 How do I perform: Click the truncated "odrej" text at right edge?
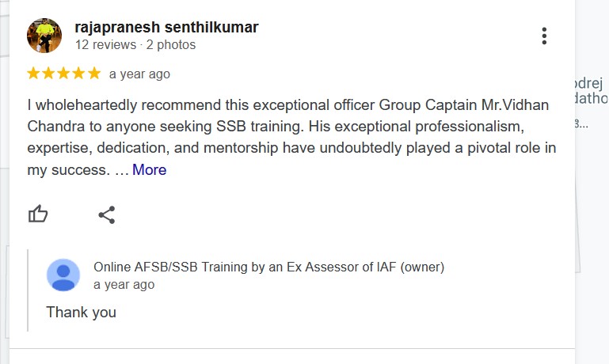point(592,83)
